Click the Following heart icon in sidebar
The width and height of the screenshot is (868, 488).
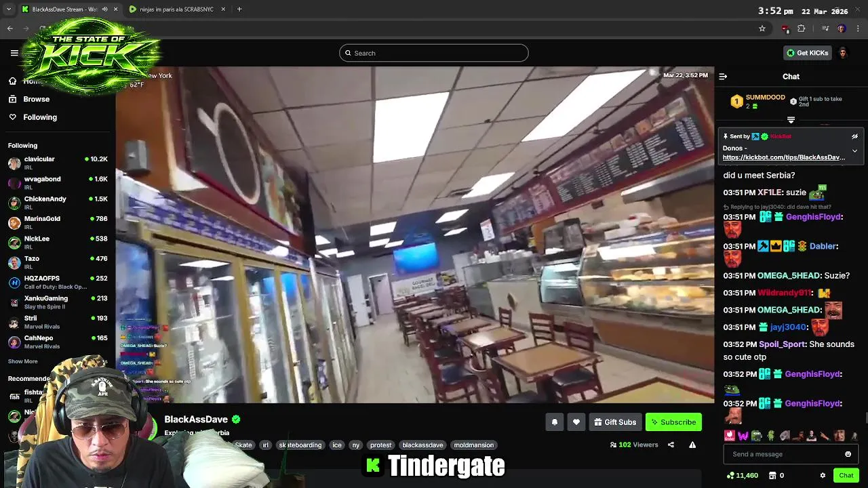12,117
